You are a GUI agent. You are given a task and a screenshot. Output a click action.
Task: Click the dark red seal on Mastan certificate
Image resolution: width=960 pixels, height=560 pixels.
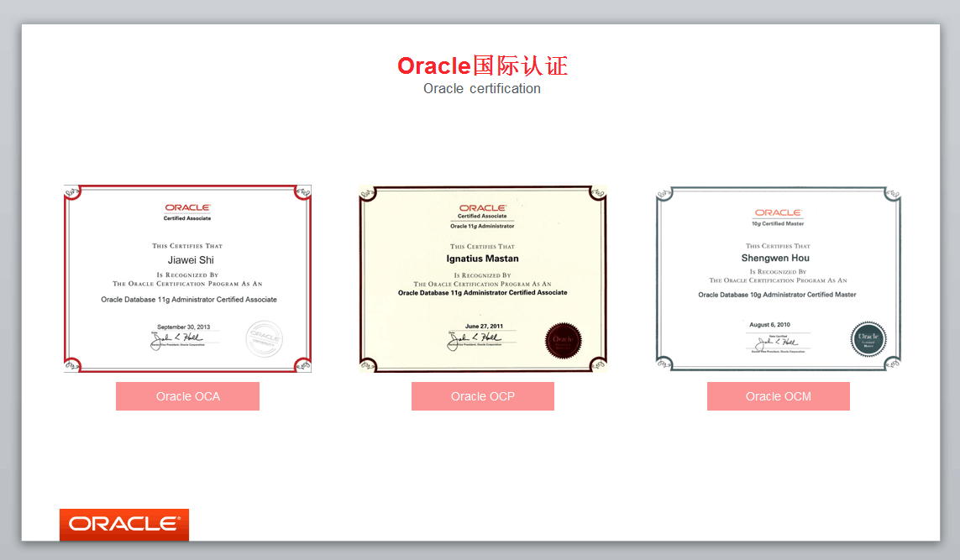pyautogui.click(x=564, y=340)
